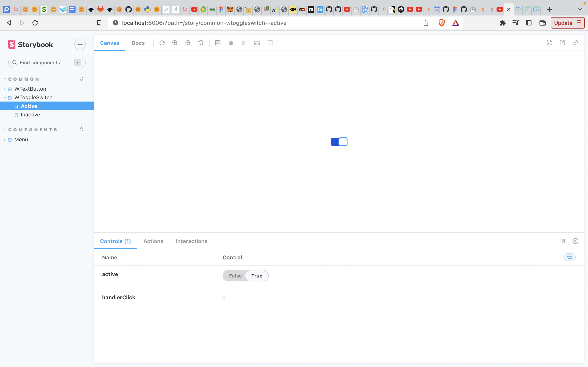This screenshot has width=588, height=367.
Task: Go fullscreen with the canvas
Action: click(x=549, y=43)
